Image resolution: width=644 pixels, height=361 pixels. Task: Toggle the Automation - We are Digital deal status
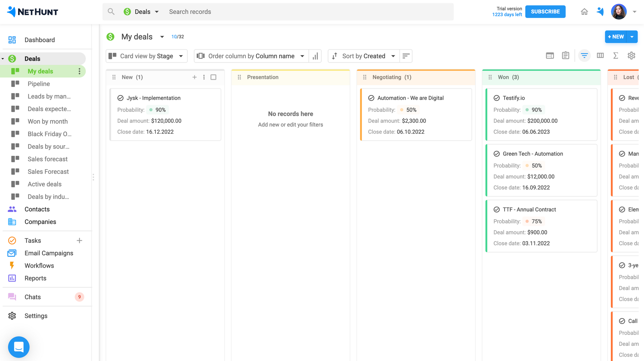tap(371, 98)
